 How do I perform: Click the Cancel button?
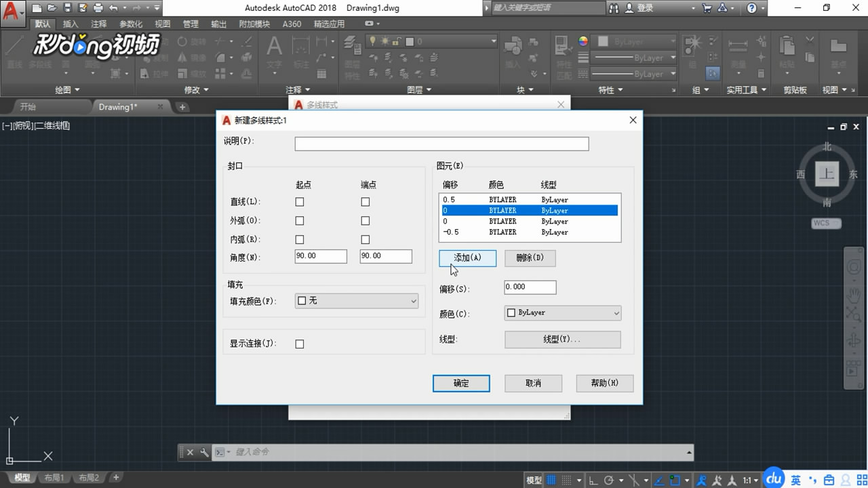533,383
